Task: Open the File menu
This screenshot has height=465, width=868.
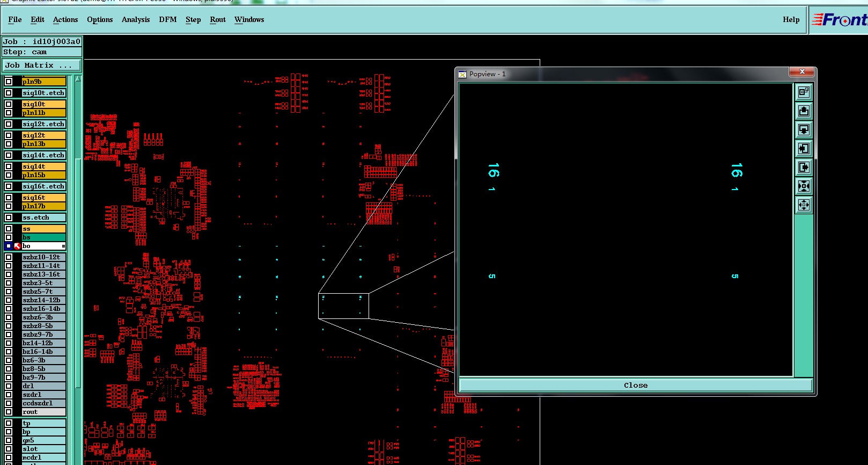Action: [15, 20]
